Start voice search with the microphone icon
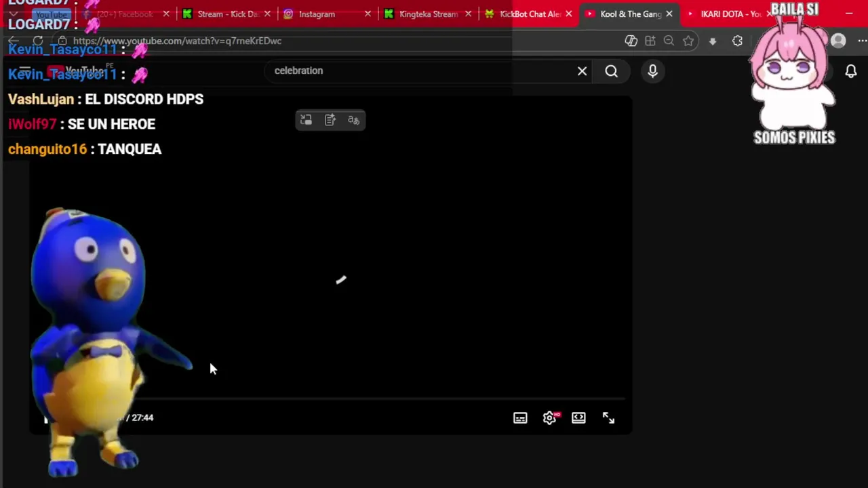The width and height of the screenshot is (868, 488). click(652, 70)
